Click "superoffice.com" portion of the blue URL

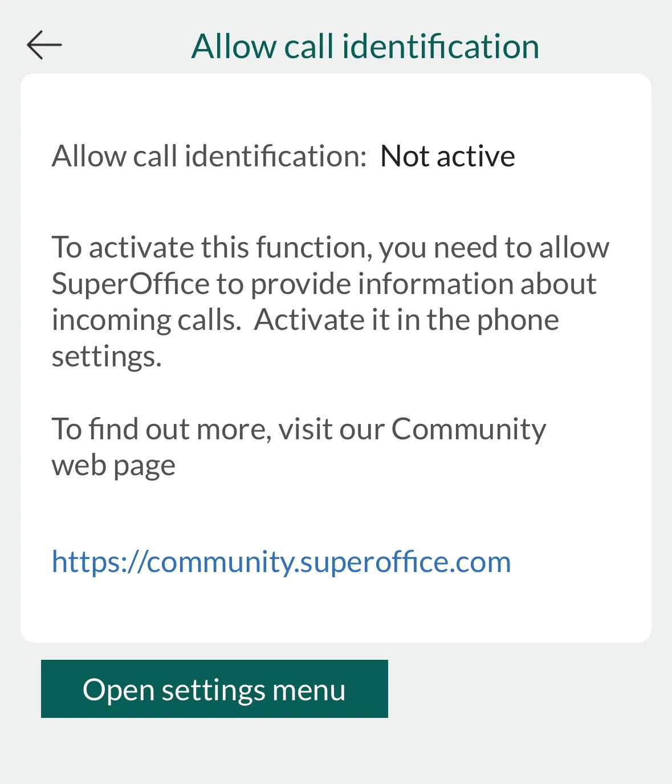[405, 562]
